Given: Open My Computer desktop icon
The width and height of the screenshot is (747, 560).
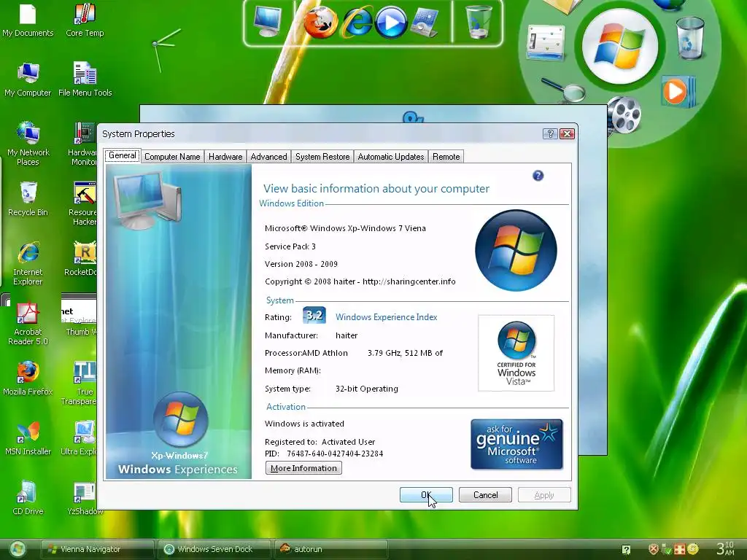Looking at the screenshot, I should [x=28, y=80].
